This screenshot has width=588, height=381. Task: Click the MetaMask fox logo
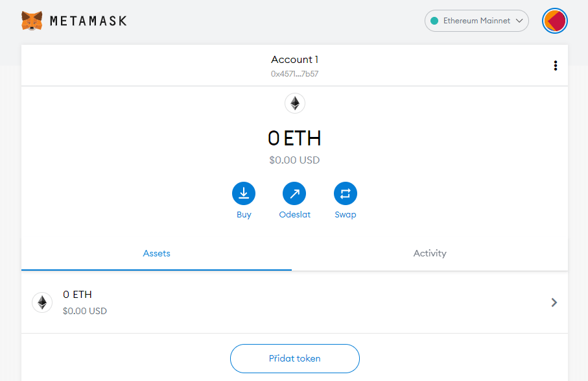(x=32, y=21)
